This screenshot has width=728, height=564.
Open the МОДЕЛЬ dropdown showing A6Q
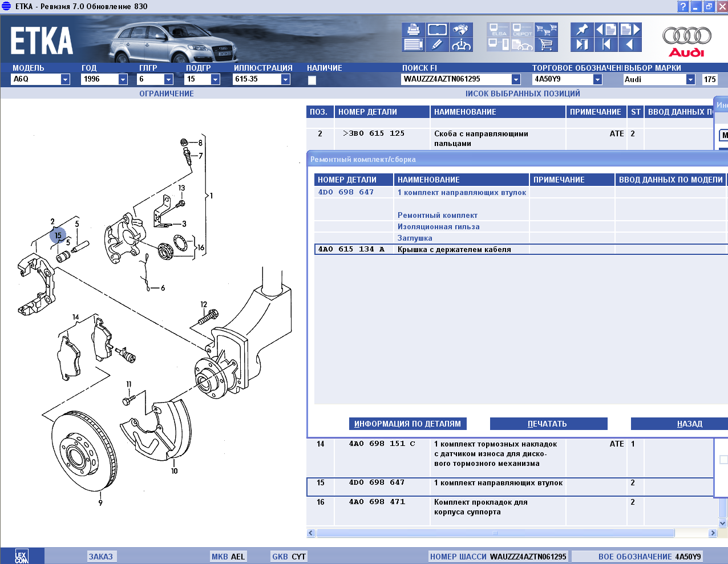tap(65, 79)
